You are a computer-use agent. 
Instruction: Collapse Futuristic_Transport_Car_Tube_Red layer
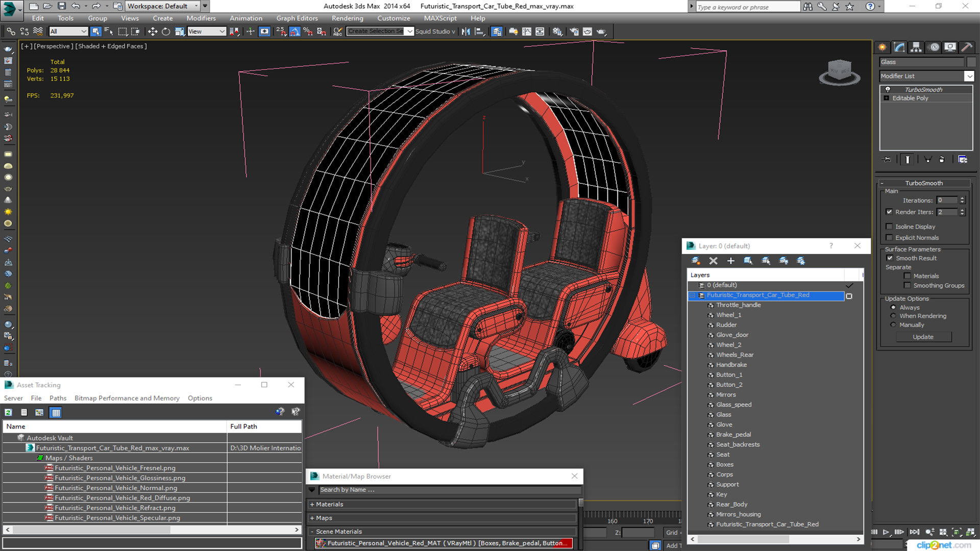[x=692, y=295]
